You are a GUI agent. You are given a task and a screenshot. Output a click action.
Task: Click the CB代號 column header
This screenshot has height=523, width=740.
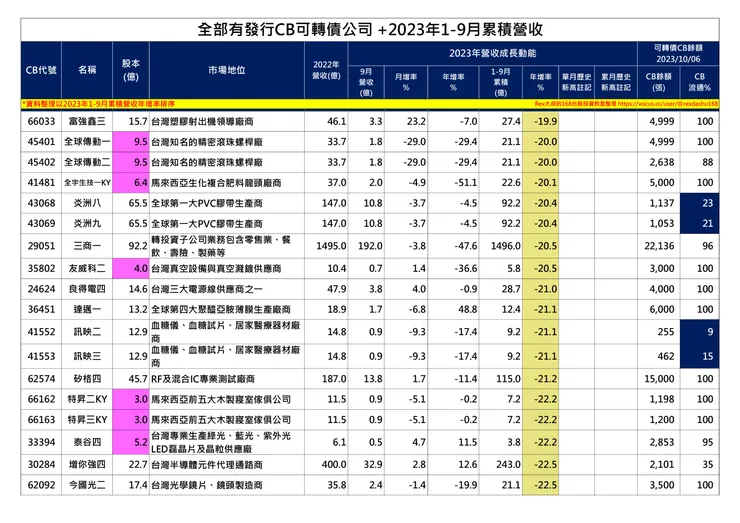(41, 70)
